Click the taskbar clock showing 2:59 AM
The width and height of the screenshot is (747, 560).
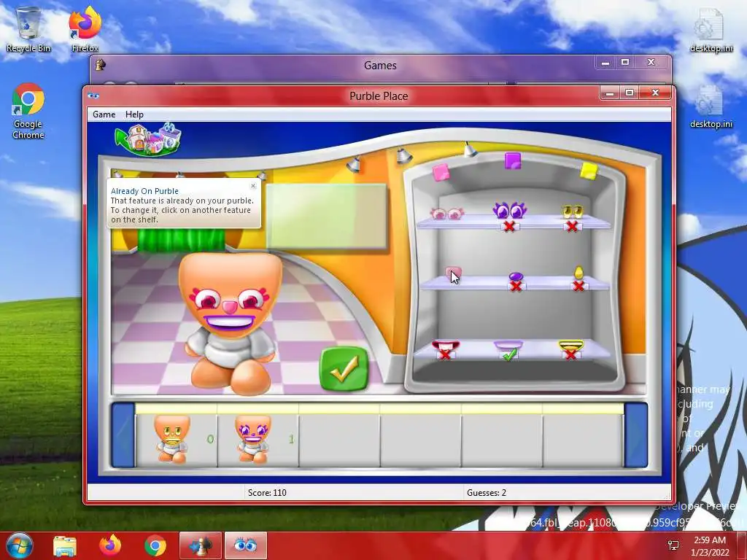(x=710, y=545)
